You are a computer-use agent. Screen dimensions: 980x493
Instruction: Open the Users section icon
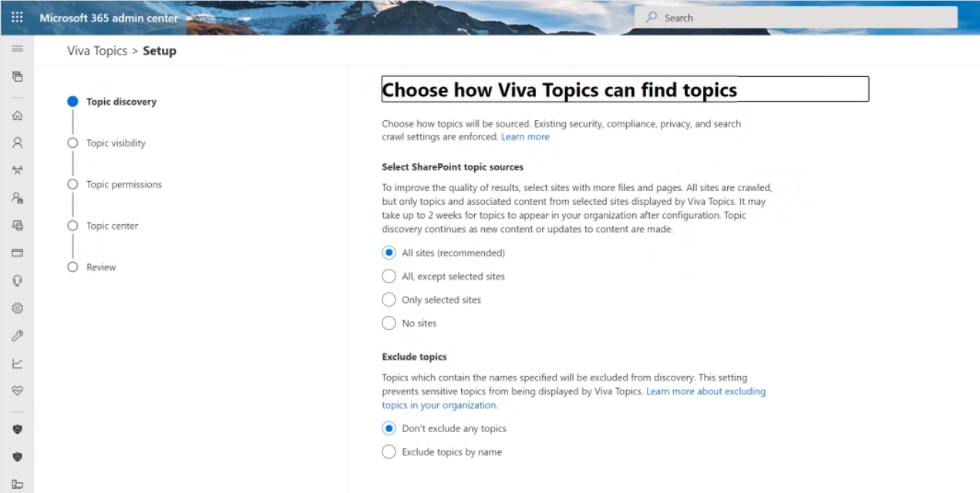17,142
